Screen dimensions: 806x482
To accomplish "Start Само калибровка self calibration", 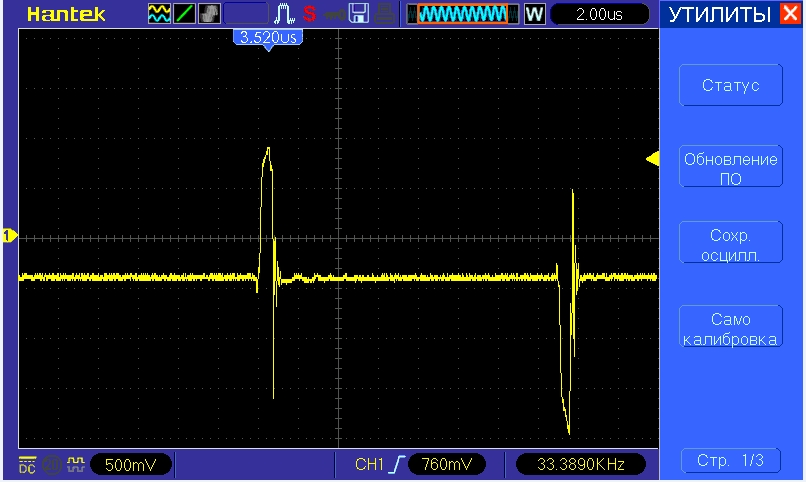I will point(730,328).
